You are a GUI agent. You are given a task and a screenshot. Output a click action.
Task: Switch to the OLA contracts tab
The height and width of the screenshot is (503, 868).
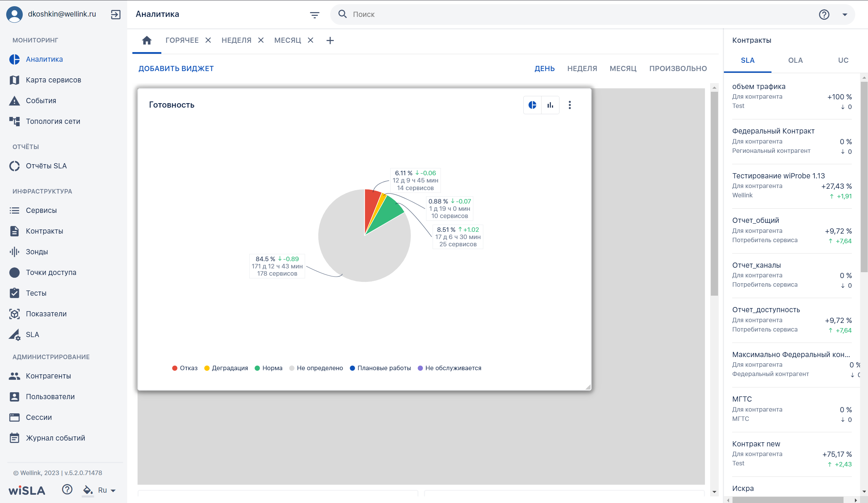click(795, 60)
